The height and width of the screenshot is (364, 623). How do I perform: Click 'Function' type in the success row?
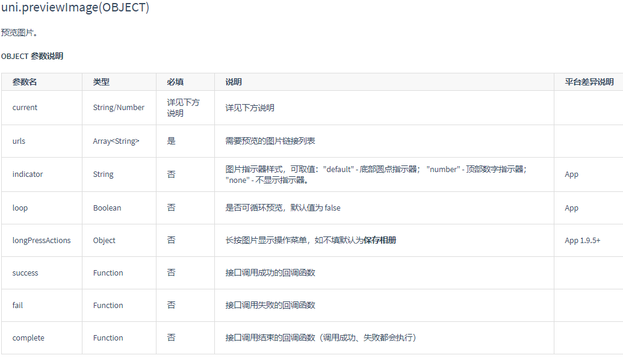tap(108, 273)
